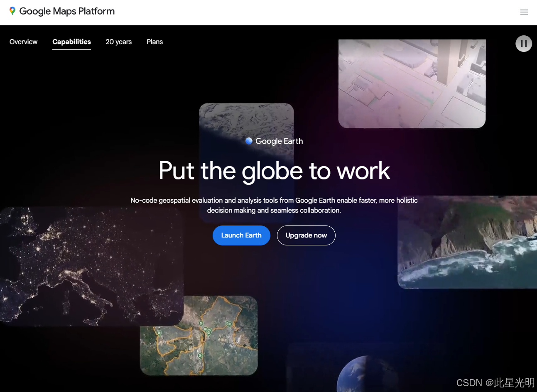
Task: Open the 3D city buildings thumbnail
Action: (x=412, y=83)
